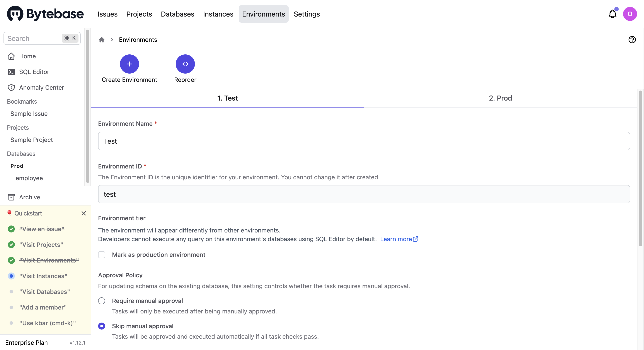Viewport: 644px width, 350px height.
Task: Check Mark as production environment
Action: [x=102, y=255]
